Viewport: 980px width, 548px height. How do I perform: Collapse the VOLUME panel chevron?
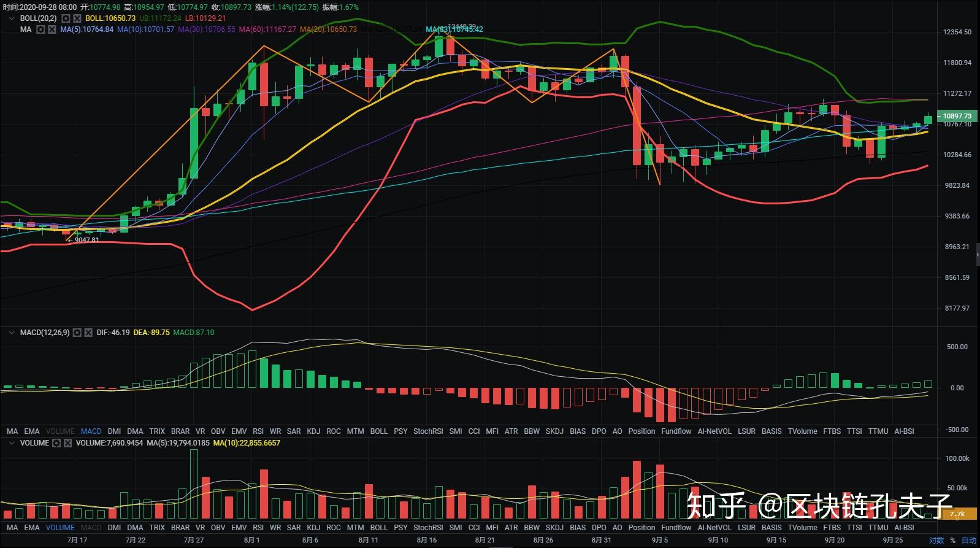tap(11, 443)
